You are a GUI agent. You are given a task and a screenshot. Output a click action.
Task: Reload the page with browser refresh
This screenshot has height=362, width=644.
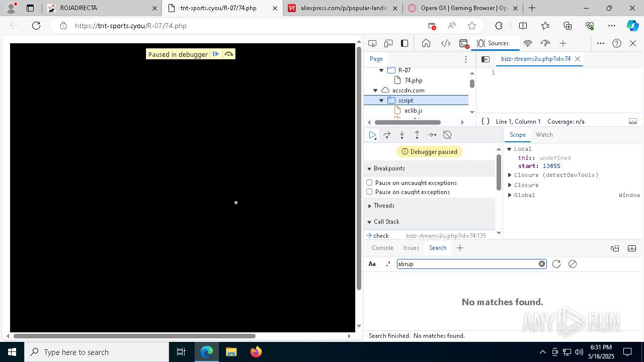36,26
